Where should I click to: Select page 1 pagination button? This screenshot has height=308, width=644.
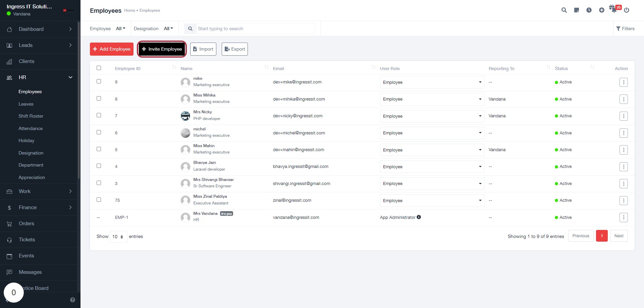click(x=602, y=236)
